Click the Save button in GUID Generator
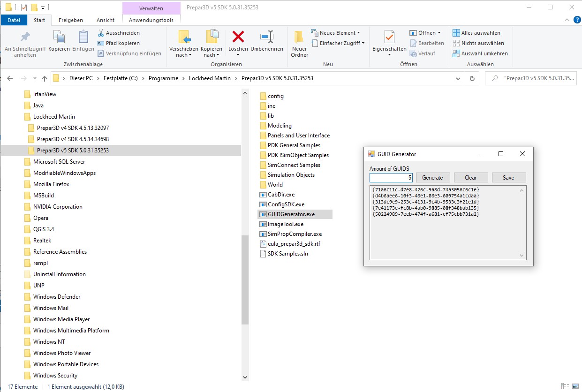The image size is (582, 392). point(508,178)
